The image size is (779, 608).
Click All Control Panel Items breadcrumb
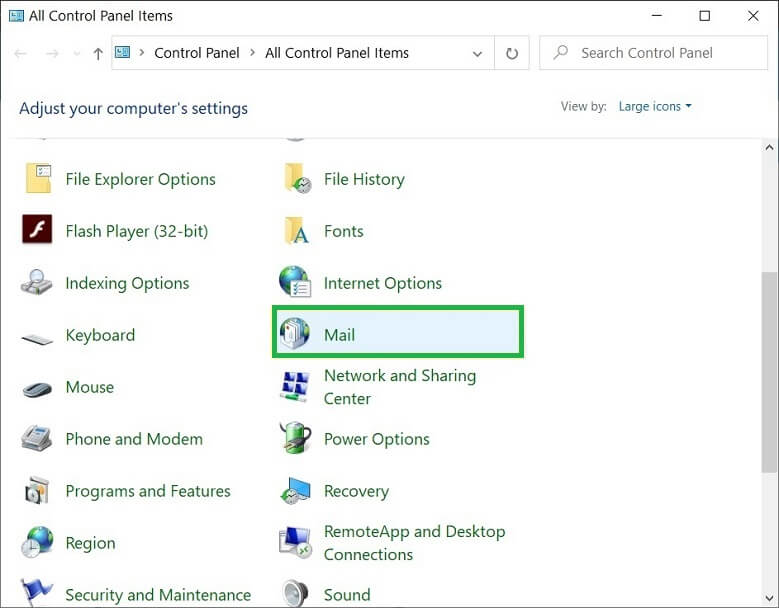pos(337,53)
